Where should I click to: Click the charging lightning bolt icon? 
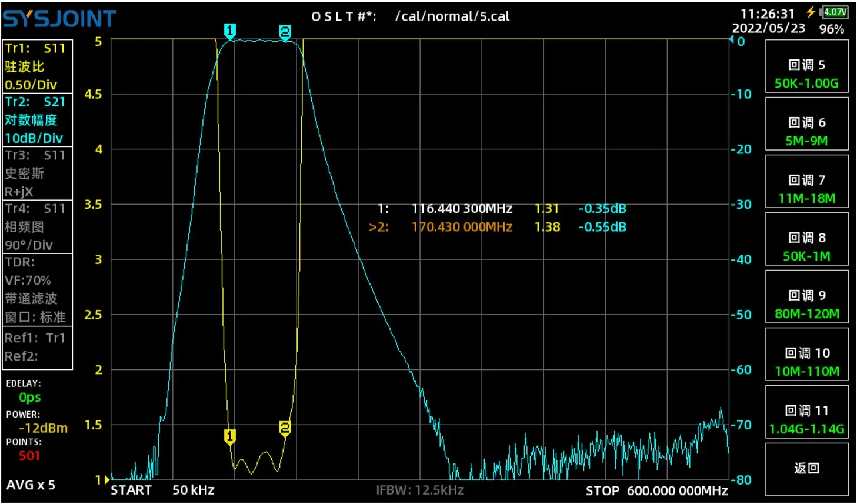point(811,12)
